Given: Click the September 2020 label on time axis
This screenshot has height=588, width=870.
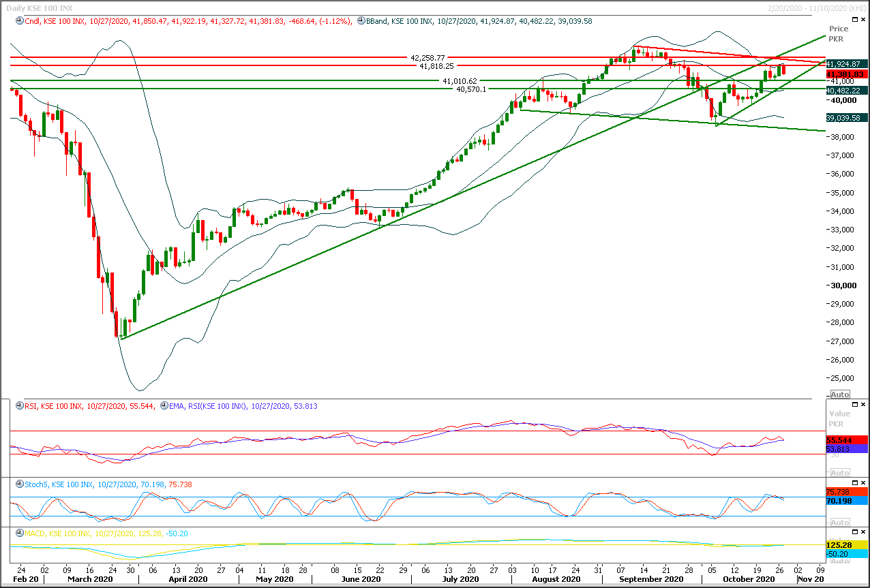Looking at the screenshot, I should tap(651, 578).
